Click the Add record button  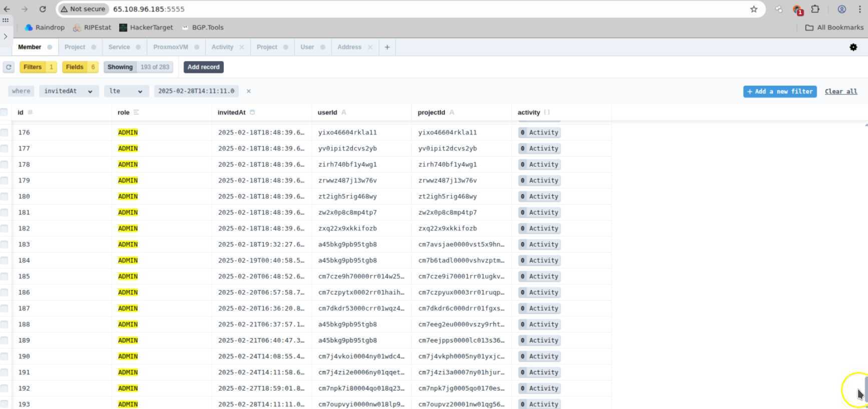[x=203, y=67]
